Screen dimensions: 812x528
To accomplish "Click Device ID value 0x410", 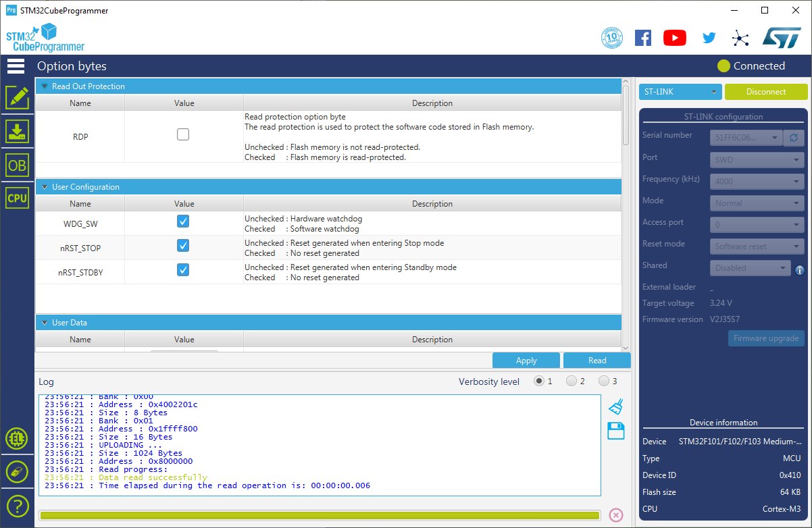I will 790,475.
